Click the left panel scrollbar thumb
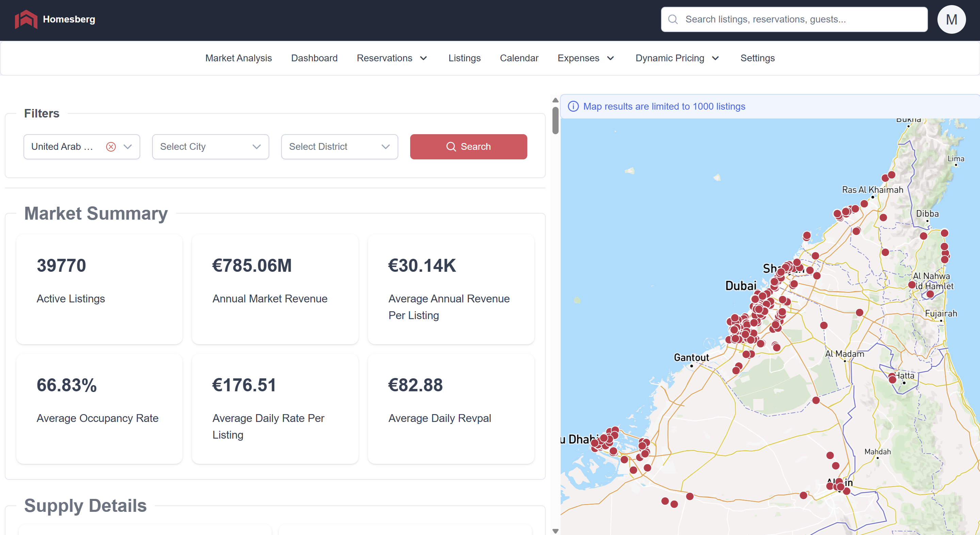This screenshot has height=535, width=980. coord(556,120)
